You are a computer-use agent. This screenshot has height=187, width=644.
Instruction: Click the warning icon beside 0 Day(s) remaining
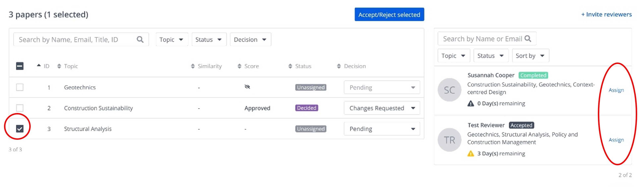tap(470, 104)
